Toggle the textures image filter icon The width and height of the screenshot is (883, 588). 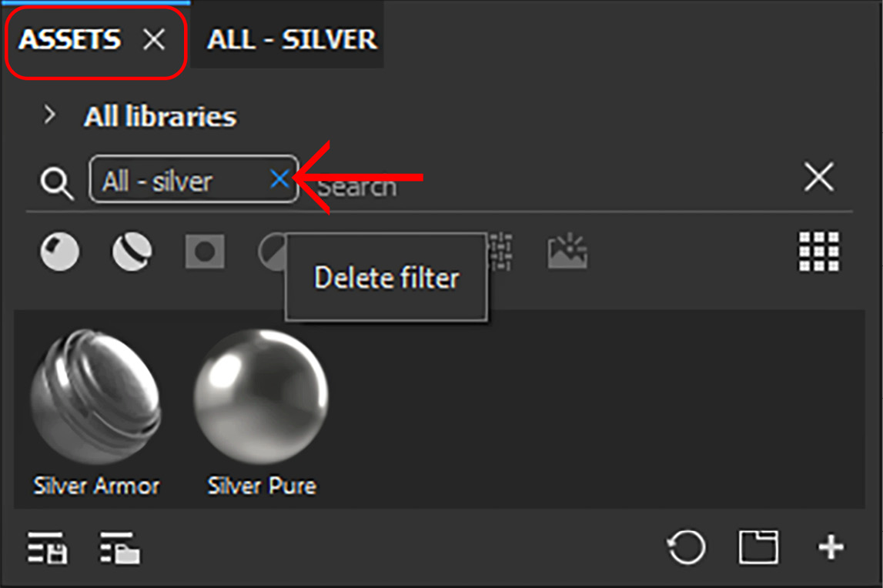click(567, 251)
